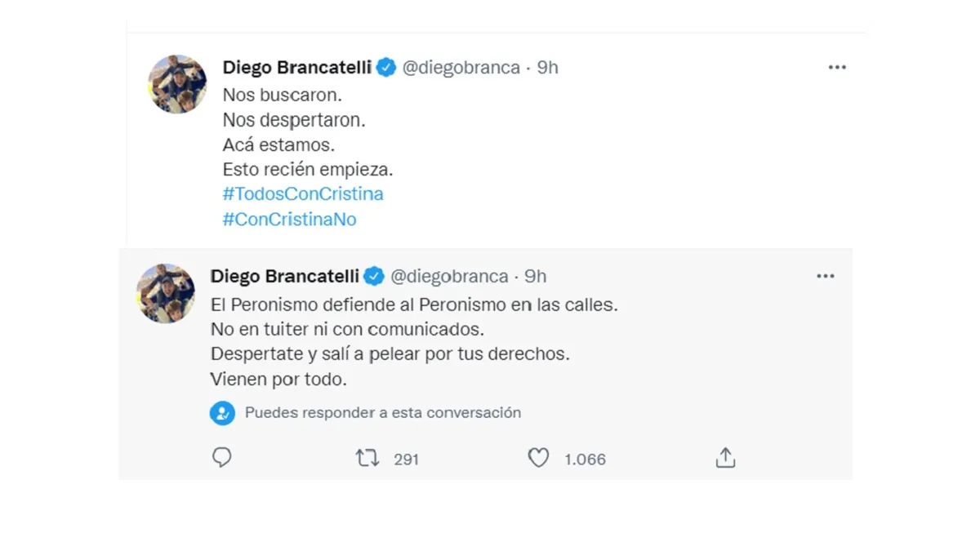
Task: Open the #TodosConCristina hashtag
Action: coord(303,194)
